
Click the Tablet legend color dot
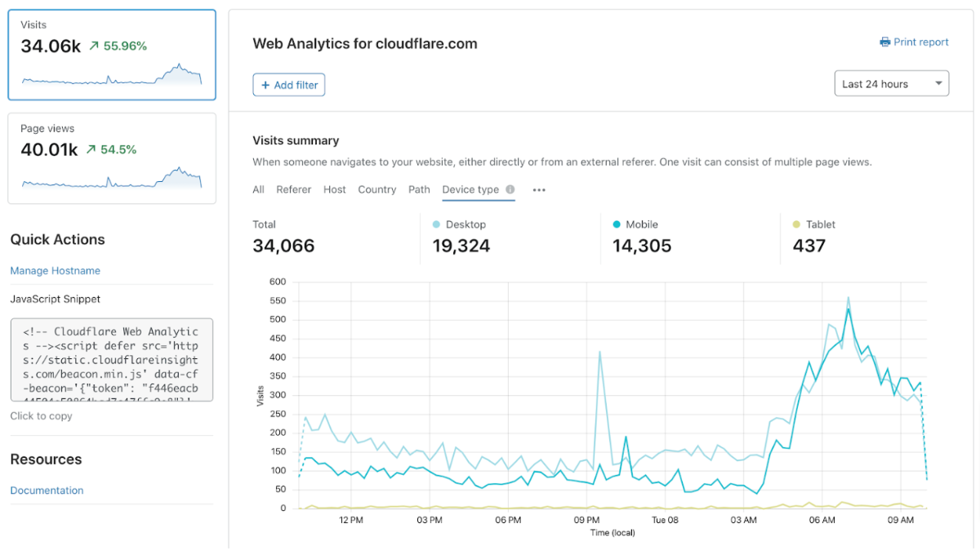pos(797,224)
